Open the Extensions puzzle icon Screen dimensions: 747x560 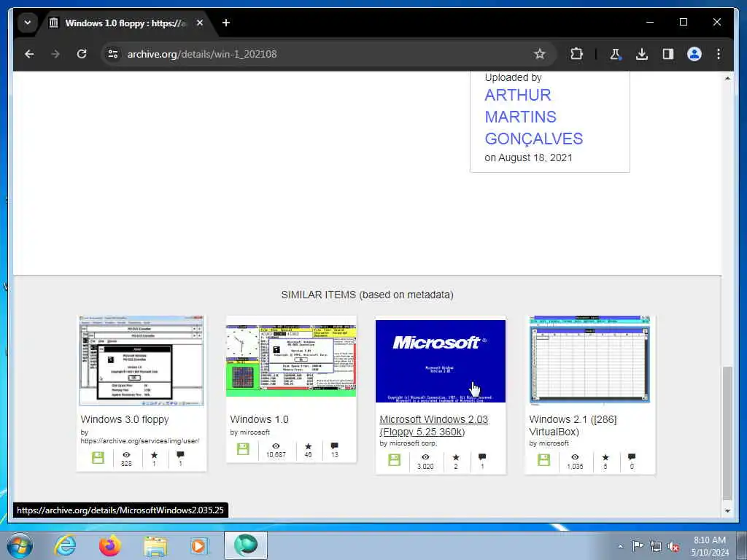(576, 54)
